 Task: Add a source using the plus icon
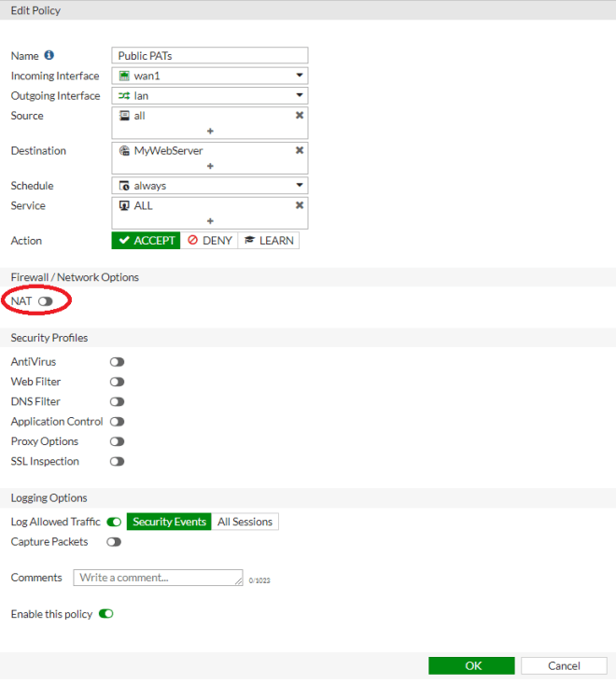(x=210, y=131)
